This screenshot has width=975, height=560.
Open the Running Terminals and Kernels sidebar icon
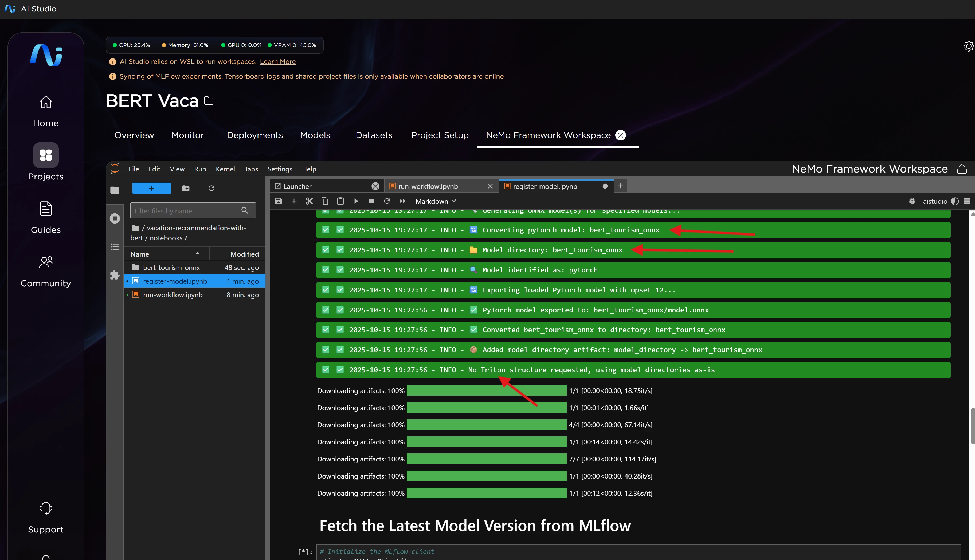[115, 218]
